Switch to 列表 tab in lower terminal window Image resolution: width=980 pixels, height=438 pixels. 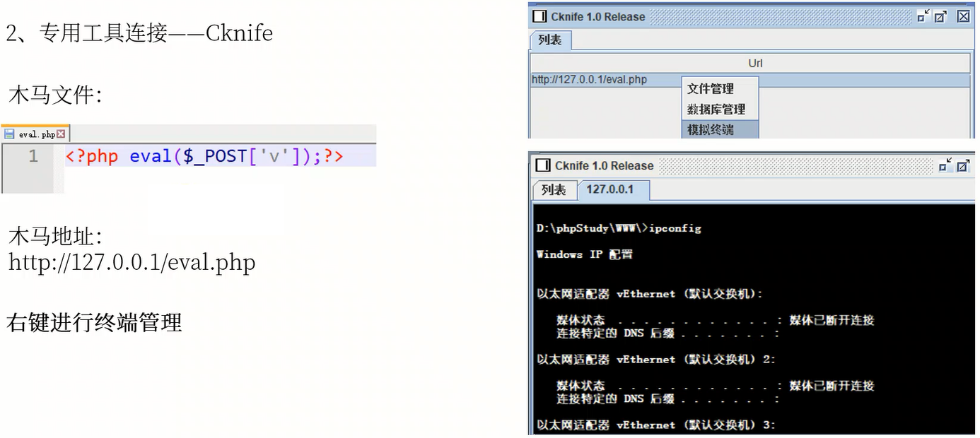(x=554, y=190)
